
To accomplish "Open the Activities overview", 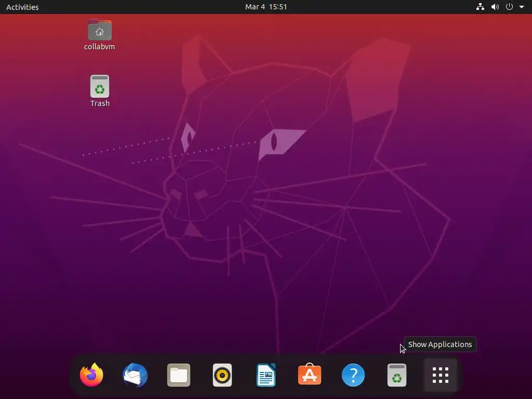I will click(22, 7).
